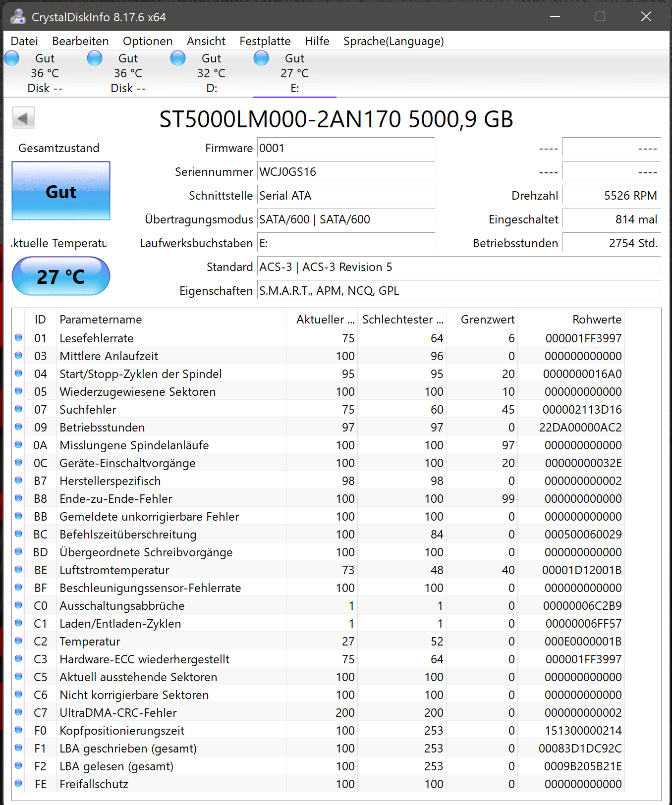Click status dot of UltraDMA-CRC-Fehler row
Screen dimensions: 672x805
[x=18, y=712]
